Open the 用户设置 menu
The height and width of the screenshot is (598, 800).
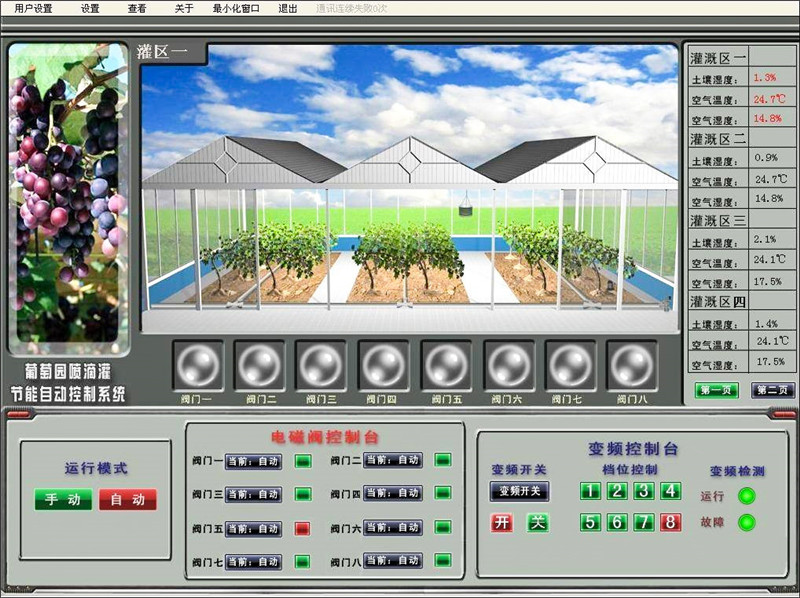pos(33,8)
